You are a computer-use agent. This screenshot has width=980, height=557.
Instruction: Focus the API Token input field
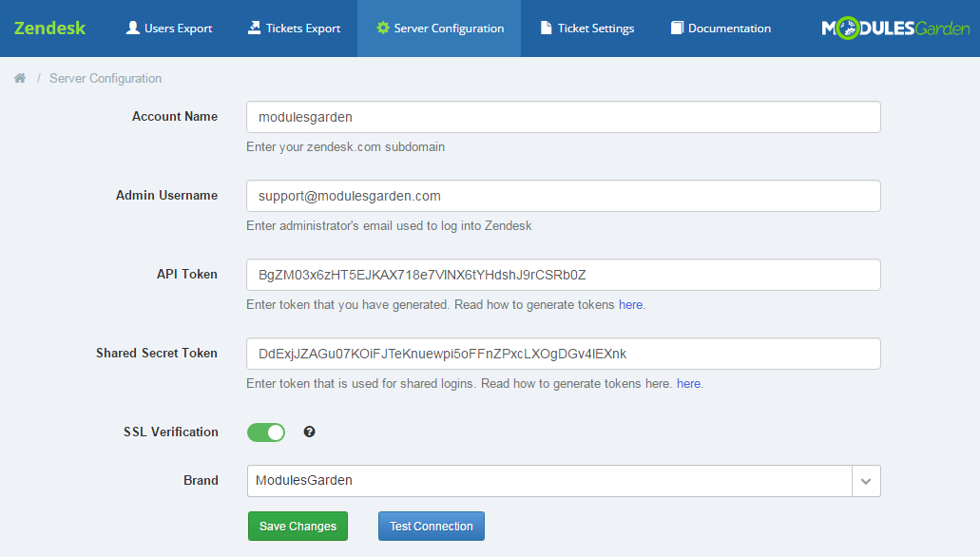click(564, 275)
